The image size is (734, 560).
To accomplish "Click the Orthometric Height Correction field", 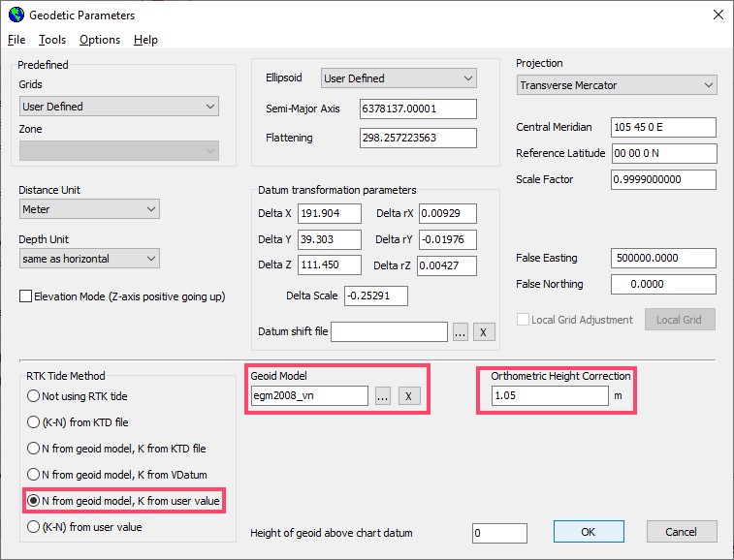I will [x=550, y=395].
